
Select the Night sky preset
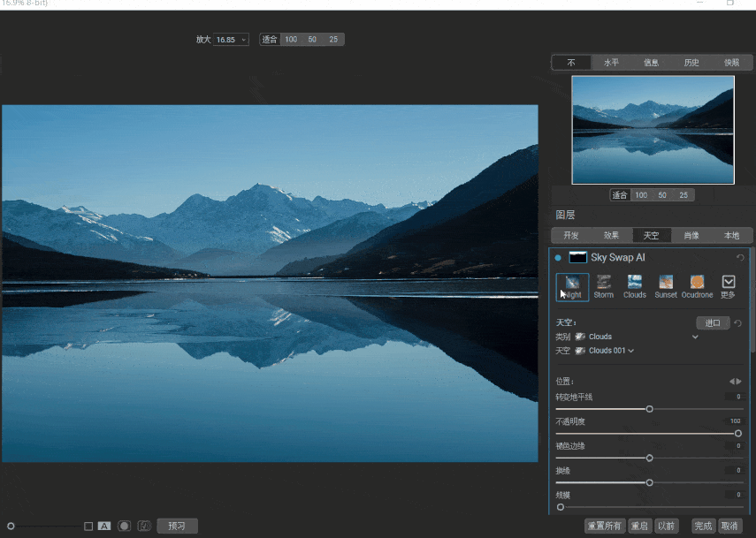[572, 286]
